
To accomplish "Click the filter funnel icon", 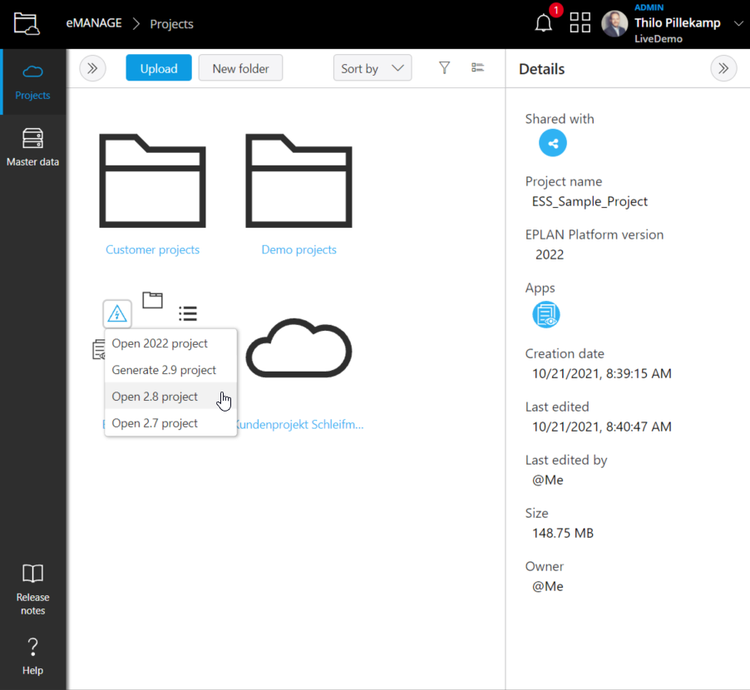I will click(x=444, y=68).
